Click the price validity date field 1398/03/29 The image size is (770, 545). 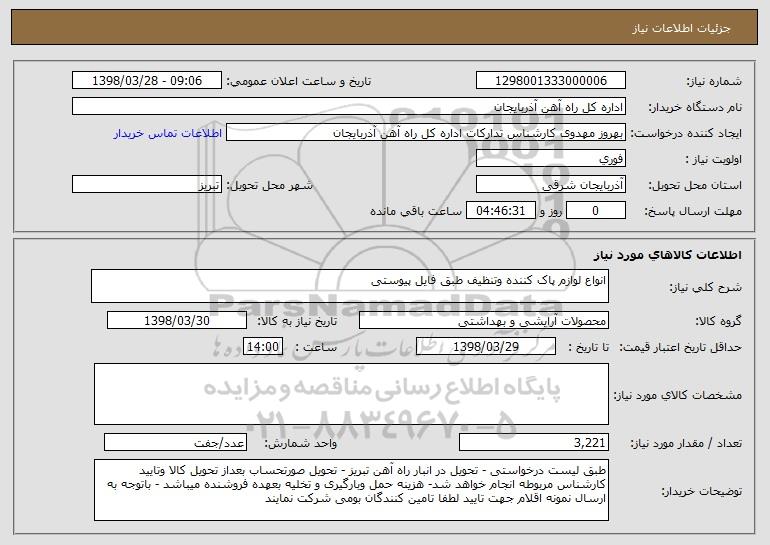pos(486,347)
